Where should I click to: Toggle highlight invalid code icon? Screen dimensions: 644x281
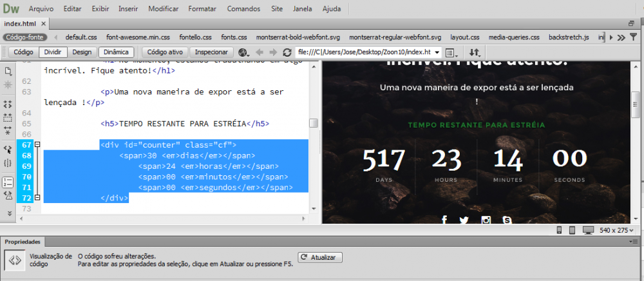[x=8, y=196]
